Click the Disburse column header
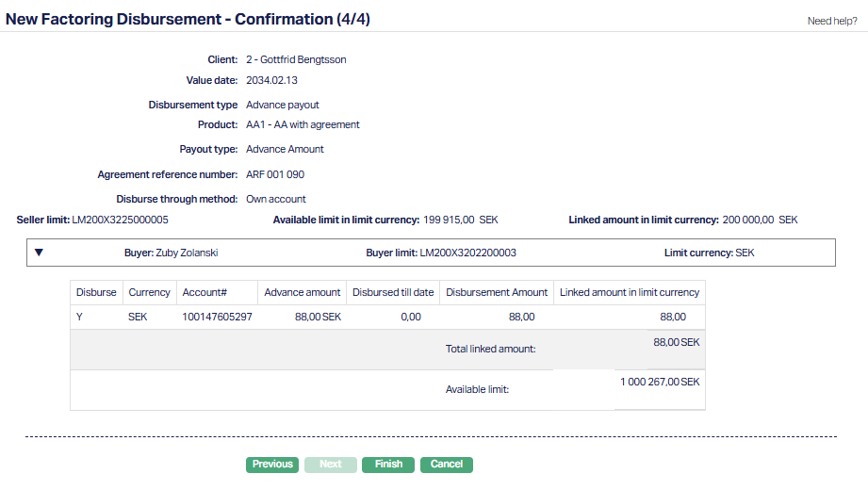 [x=96, y=292]
